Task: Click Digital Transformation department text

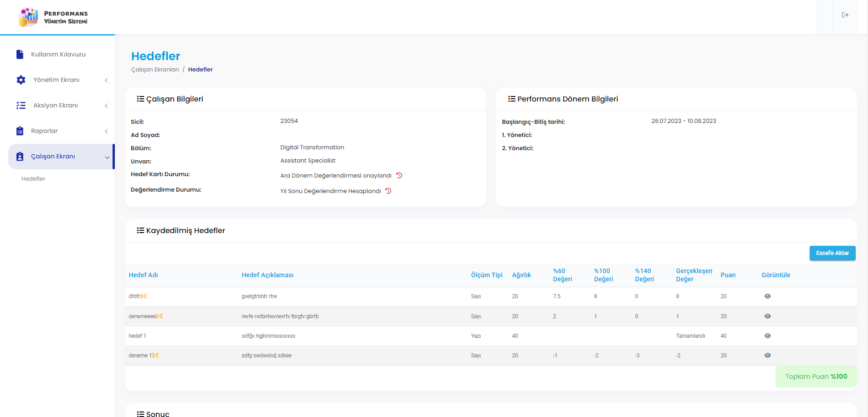Action: (312, 147)
